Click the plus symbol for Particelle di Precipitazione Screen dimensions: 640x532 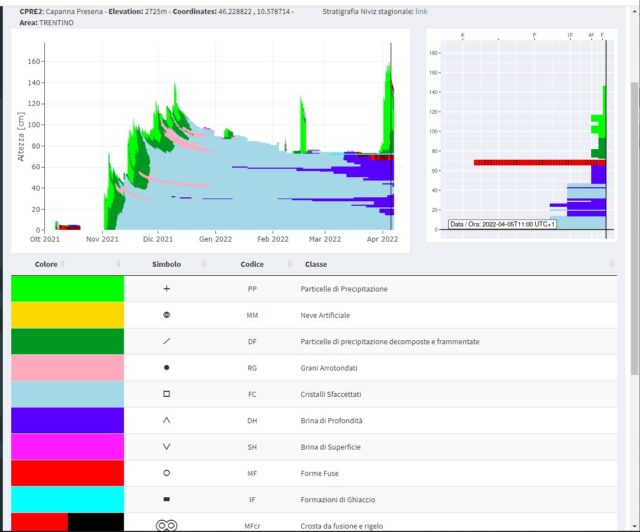coord(166,289)
